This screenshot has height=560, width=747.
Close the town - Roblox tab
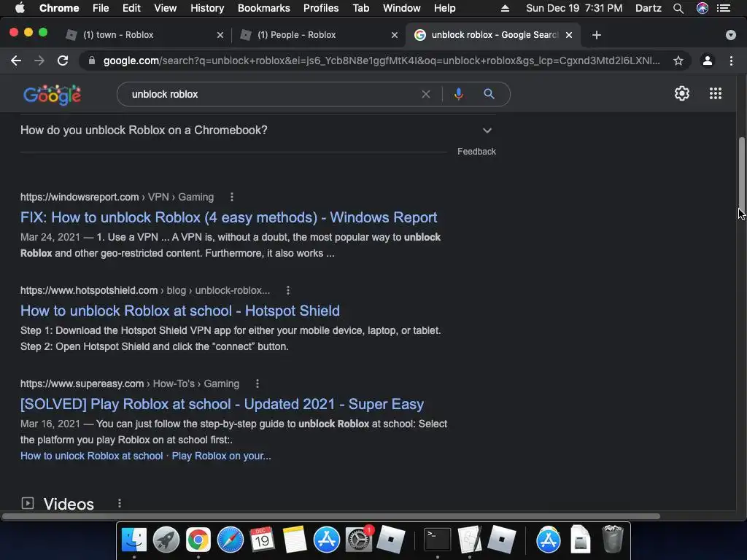click(x=220, y=35)
